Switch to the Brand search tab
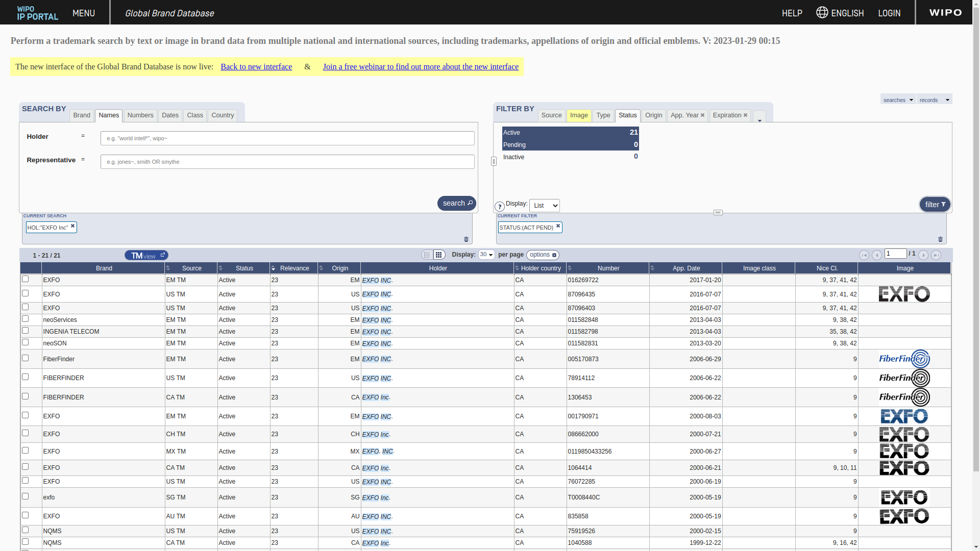980x551 pixels. [82, 115]
